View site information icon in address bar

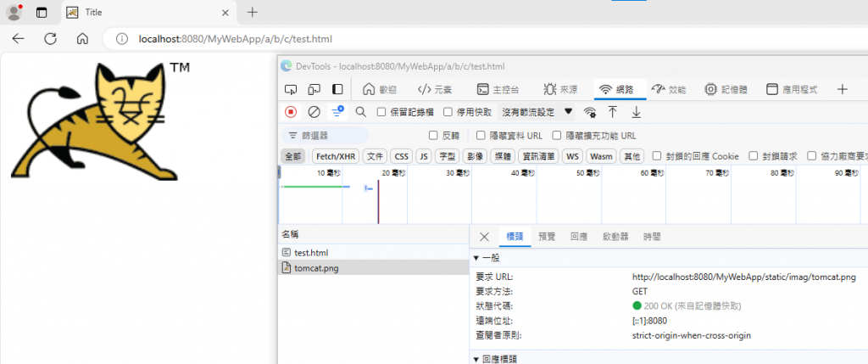click(122, 39)
